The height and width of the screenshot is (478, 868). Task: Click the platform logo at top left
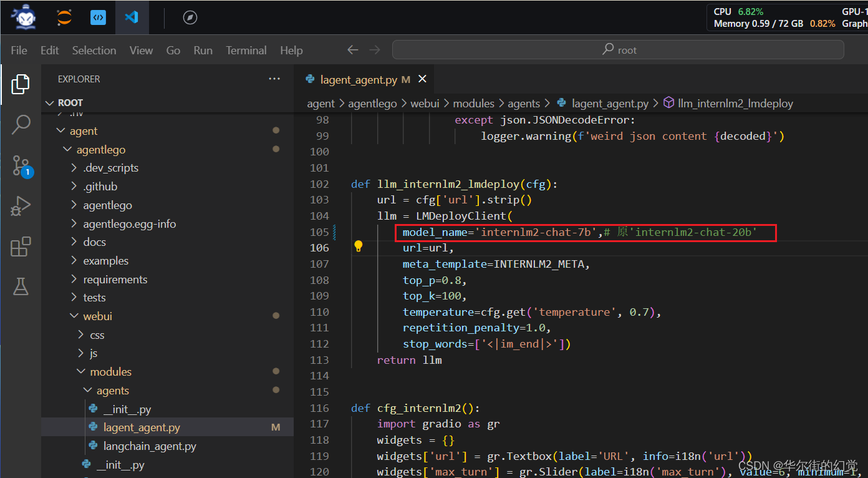pyautogui.click(x=23, y=17)
